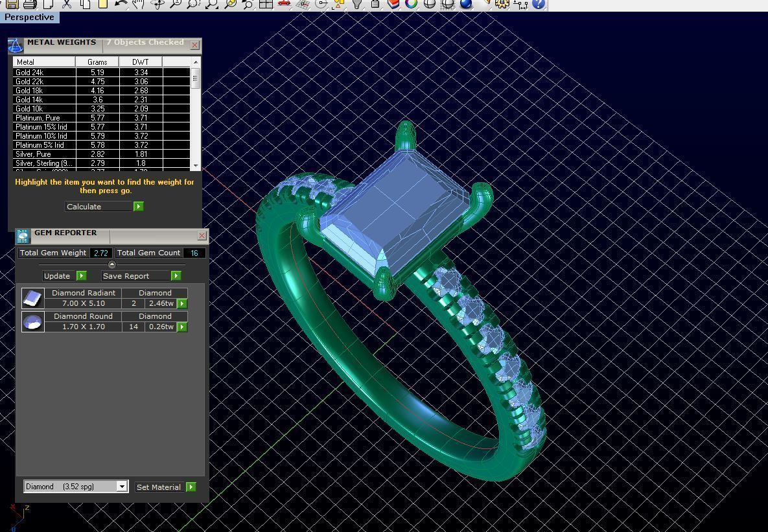Close the Metal Weights panel
This screenshot has height=532, width=768.
pos(195,45)
